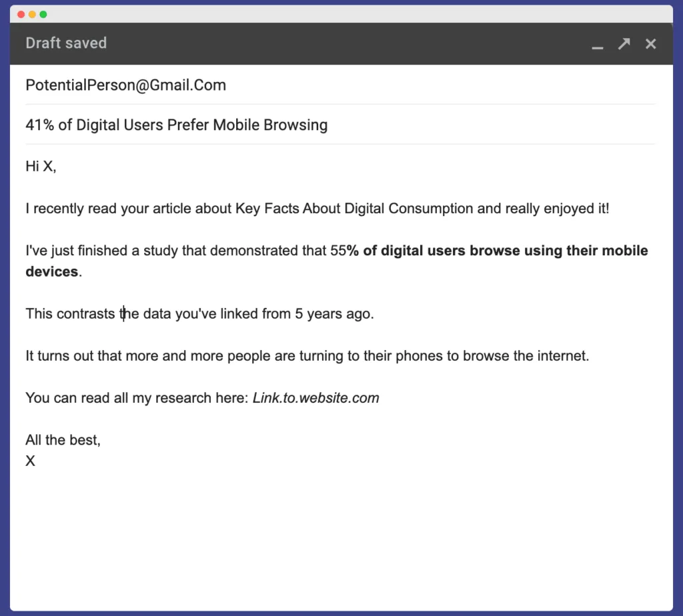
Task: Click the underscore minimize icon
Action: coord(598,45)
